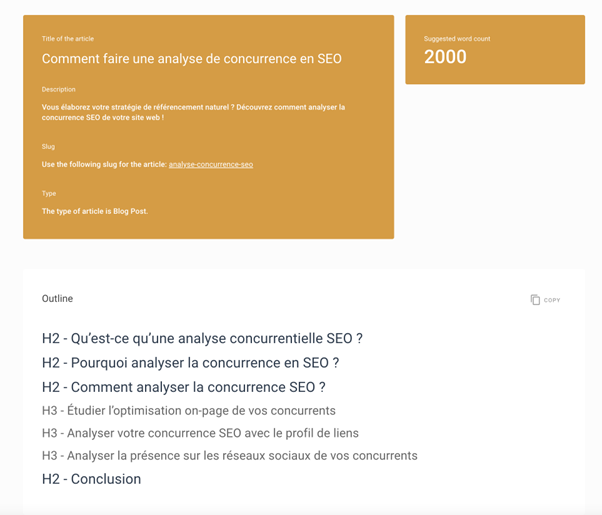Click the Type field label
The width and height of the screenshot is (602, 515).
tap(49, 194)
